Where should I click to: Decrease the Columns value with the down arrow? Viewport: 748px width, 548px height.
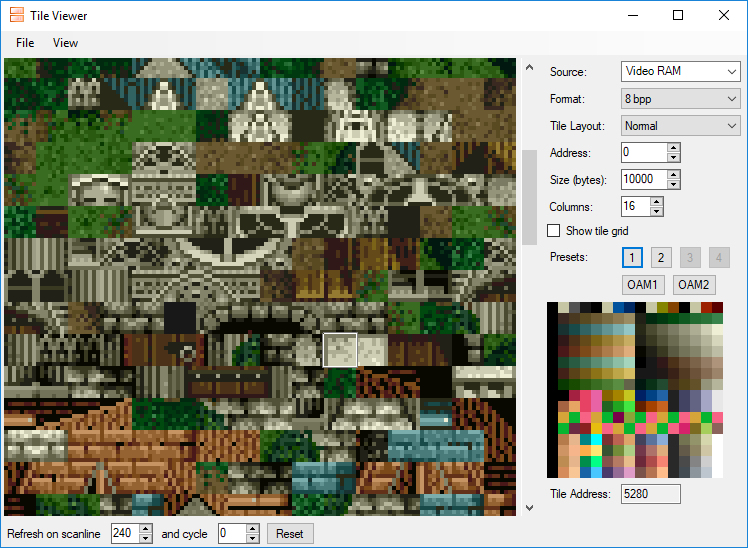click(x=656, y=212)
